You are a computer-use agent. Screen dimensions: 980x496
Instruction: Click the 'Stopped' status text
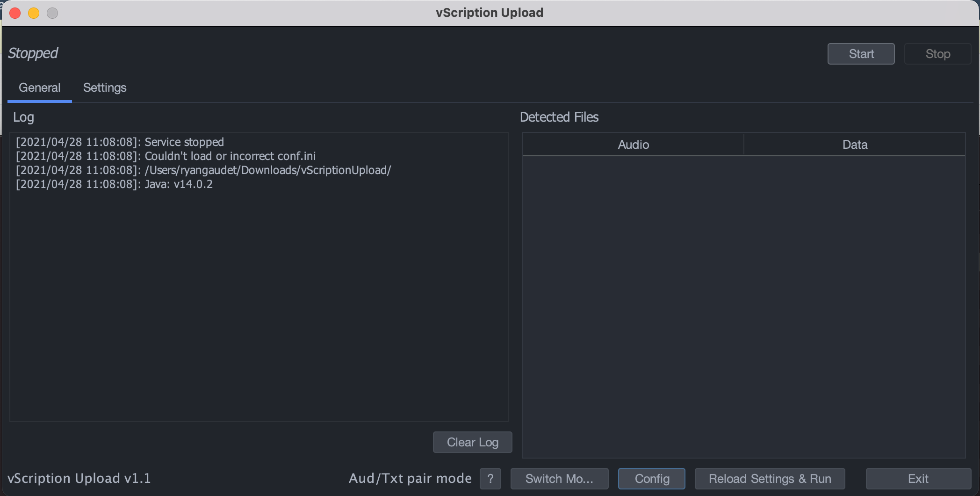click(33, 53)
